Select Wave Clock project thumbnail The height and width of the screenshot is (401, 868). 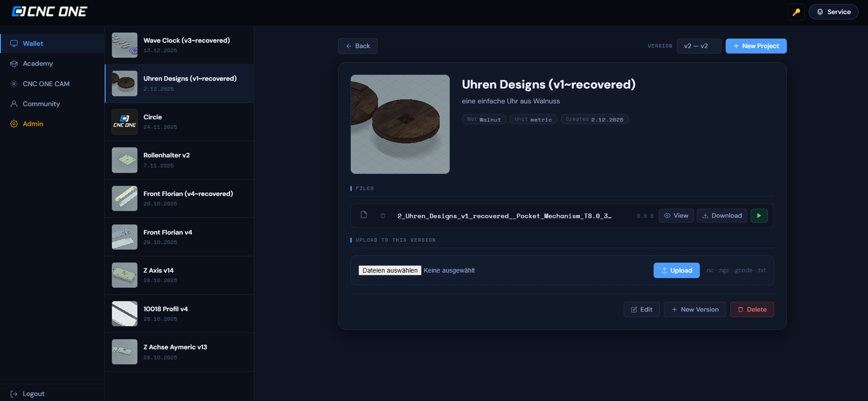tap(125, 45)
